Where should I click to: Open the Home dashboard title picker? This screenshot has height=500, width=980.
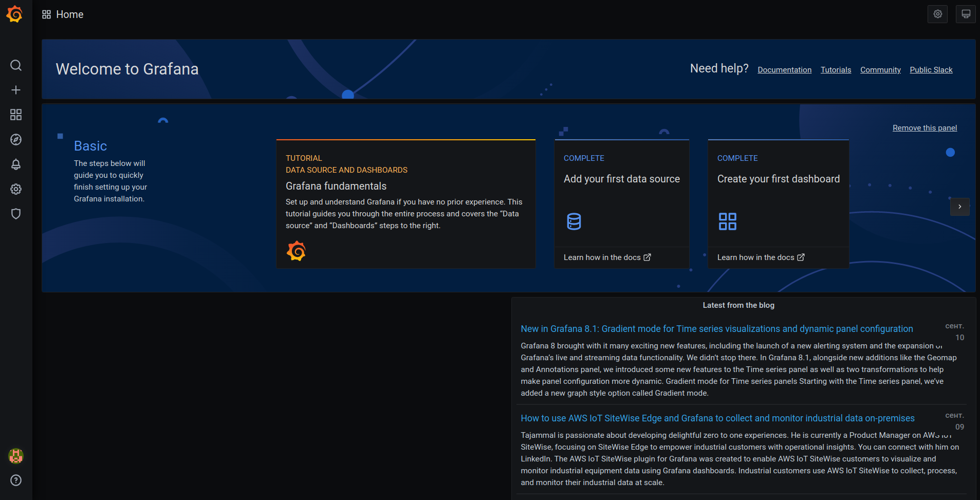coord(70,14)
